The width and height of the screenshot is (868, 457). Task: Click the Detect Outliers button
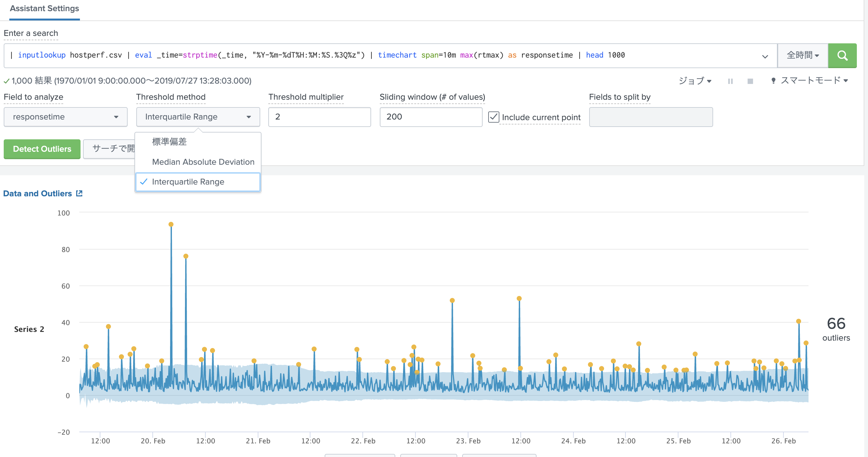coord(42,149)
